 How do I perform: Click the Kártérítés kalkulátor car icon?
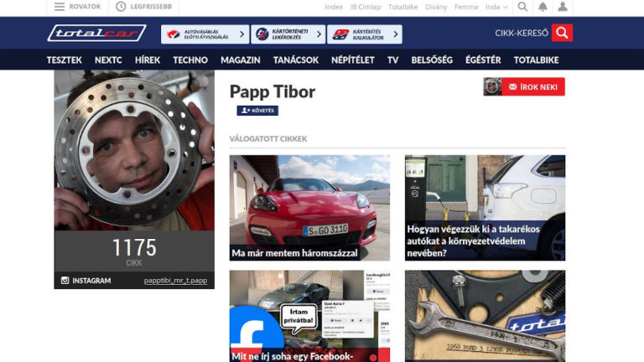[340, 34]
